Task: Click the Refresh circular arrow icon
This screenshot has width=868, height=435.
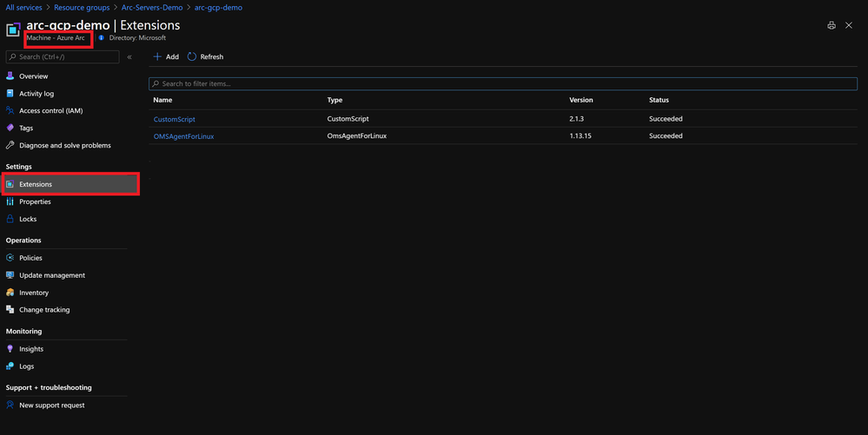Action: click(192, 56)
